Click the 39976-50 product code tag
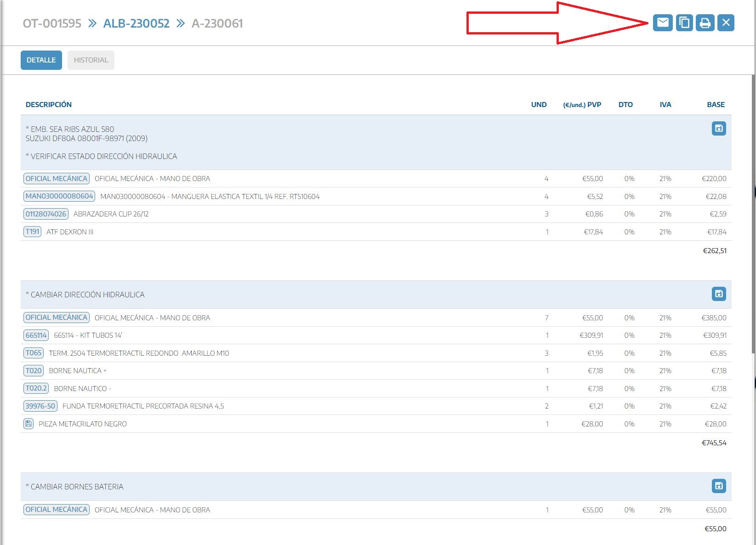 40,406
